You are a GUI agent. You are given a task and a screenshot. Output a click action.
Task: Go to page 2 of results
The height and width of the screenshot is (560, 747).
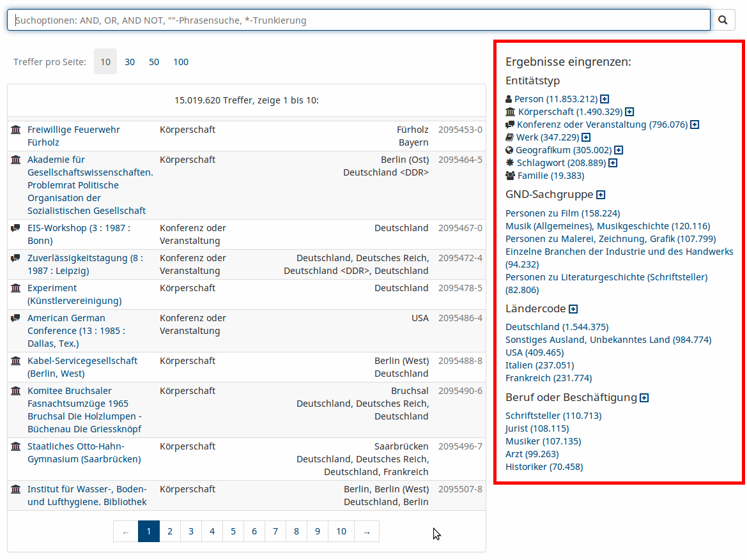pos(170,531)
